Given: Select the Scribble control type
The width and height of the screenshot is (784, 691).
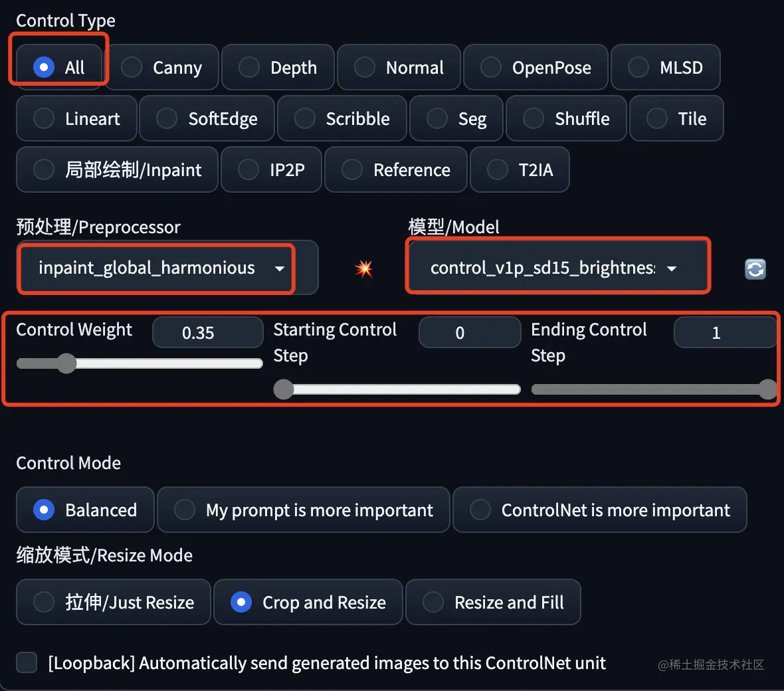Looking at the screenshot, I should 342,118.
